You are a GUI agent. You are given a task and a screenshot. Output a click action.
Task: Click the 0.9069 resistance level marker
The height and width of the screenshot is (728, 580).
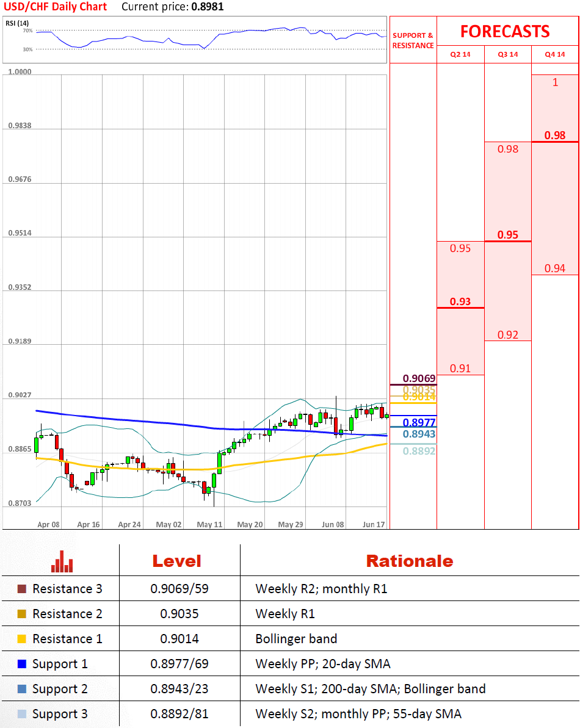[x=419, y=378]
